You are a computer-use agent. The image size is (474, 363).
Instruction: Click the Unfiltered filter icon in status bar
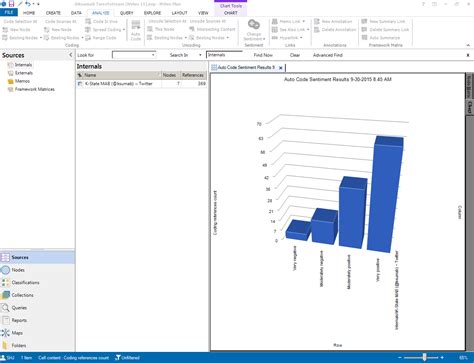(118, 358)
